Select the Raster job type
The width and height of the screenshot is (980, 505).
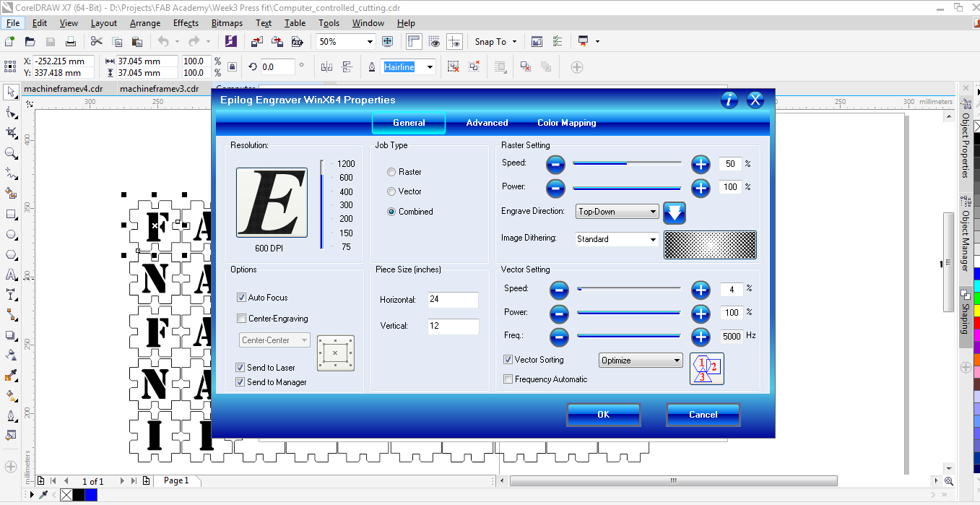pos(391,172)
